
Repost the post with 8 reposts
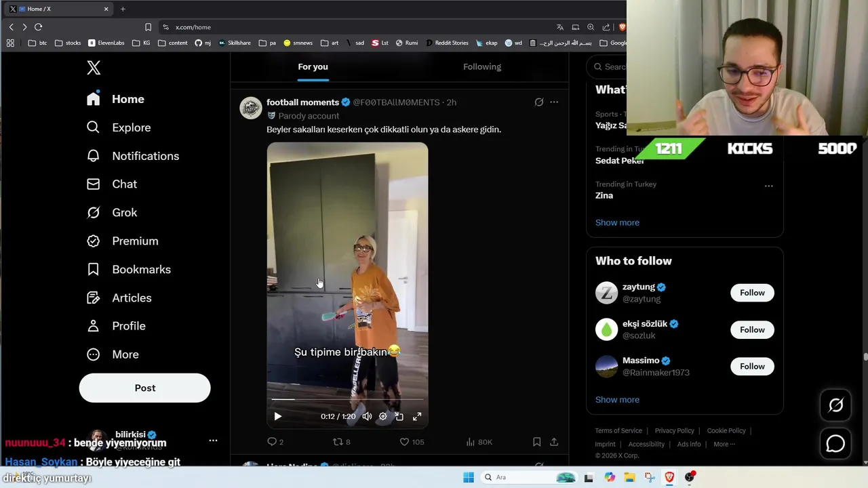341,442
